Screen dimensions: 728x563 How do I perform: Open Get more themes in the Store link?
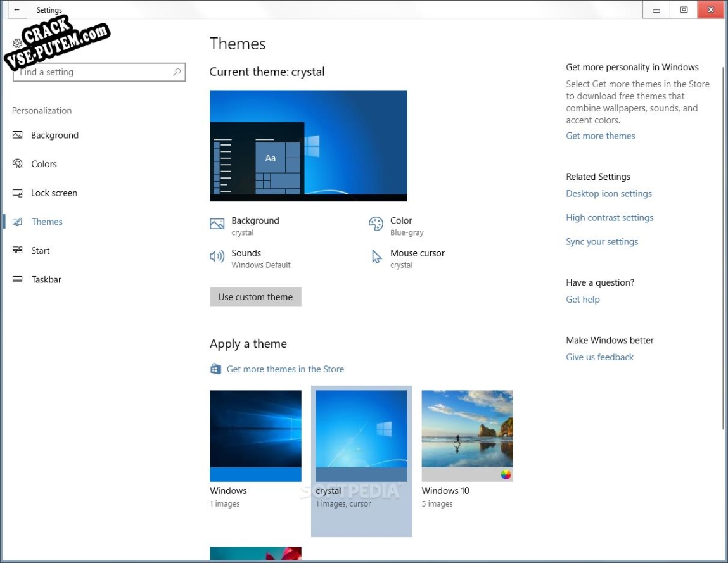tap(285, 369)
